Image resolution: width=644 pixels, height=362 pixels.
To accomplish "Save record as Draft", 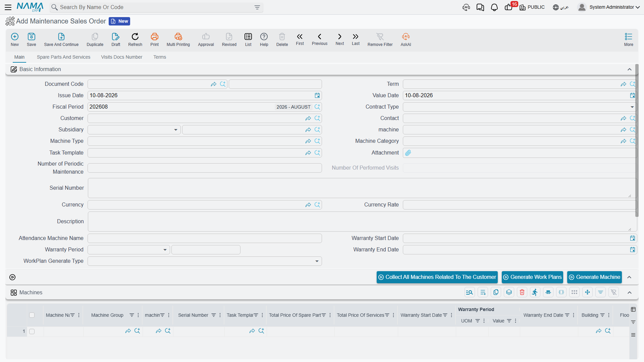I will tap(116, 40).
